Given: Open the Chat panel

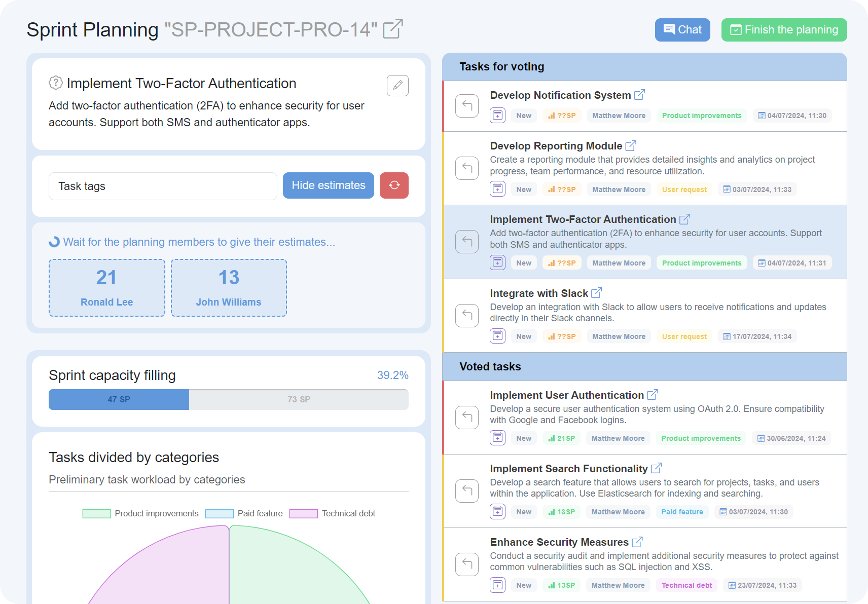Looking at the screenshot, I should tap(682, 30).
